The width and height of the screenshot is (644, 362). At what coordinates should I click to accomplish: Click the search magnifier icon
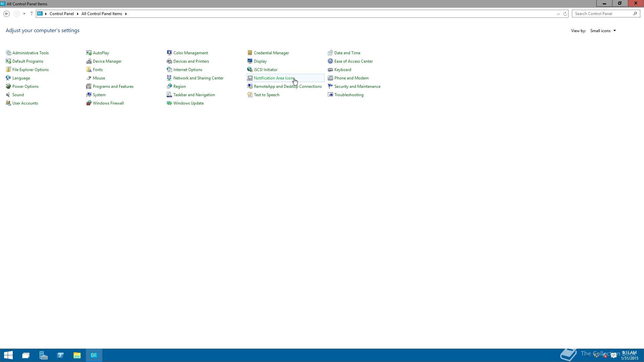coord(635,14)
